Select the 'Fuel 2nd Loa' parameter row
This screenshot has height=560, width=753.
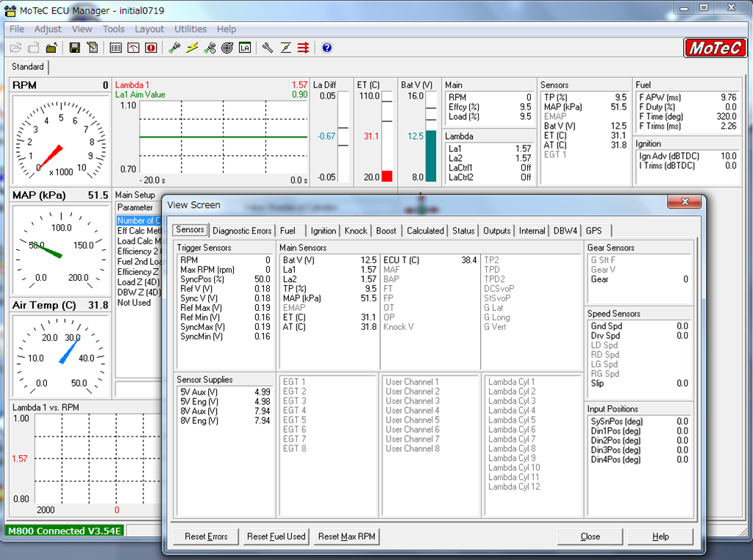139,262
